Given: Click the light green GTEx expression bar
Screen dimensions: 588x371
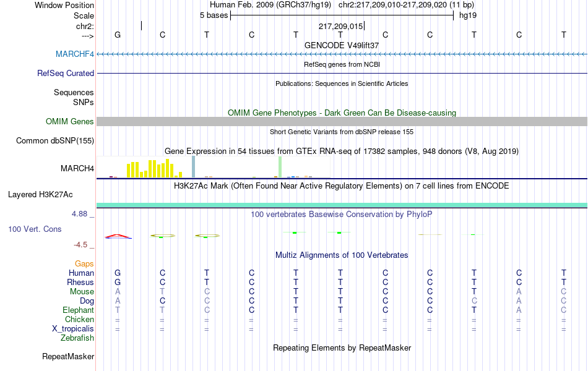Looking at the screenshot, I should click(x=280, y=167).
